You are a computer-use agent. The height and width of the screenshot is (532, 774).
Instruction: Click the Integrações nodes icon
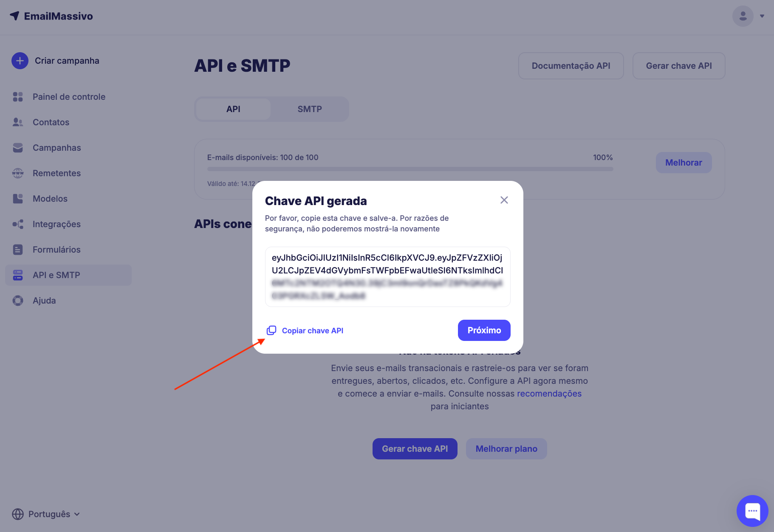click(18, 224)
